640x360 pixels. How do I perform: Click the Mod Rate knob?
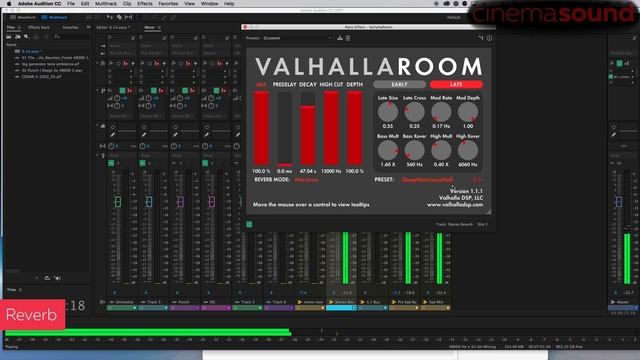441,112
